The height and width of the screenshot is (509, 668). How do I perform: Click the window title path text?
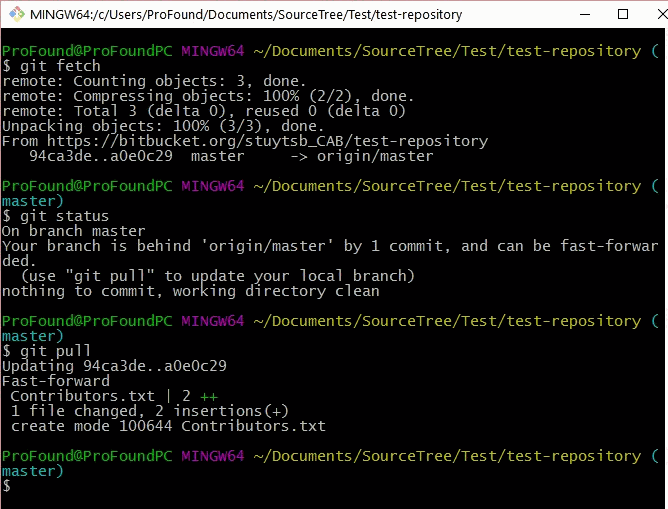click(247, 15)
